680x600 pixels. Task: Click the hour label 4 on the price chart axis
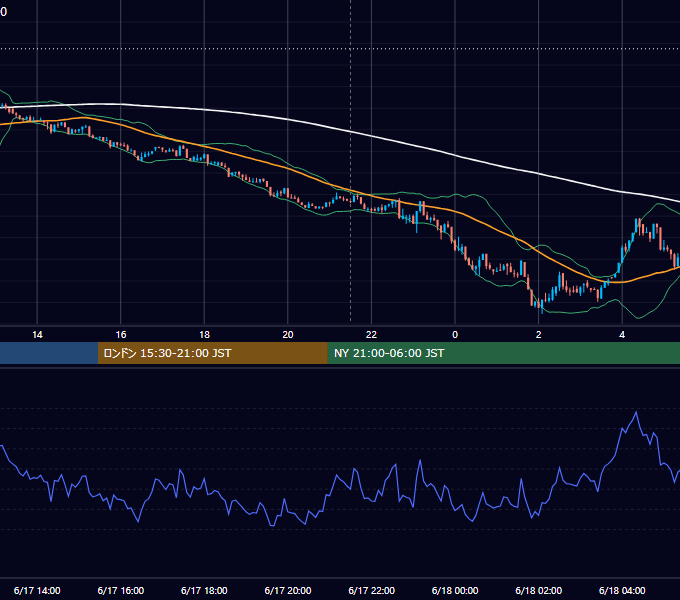tap(622, 335)
